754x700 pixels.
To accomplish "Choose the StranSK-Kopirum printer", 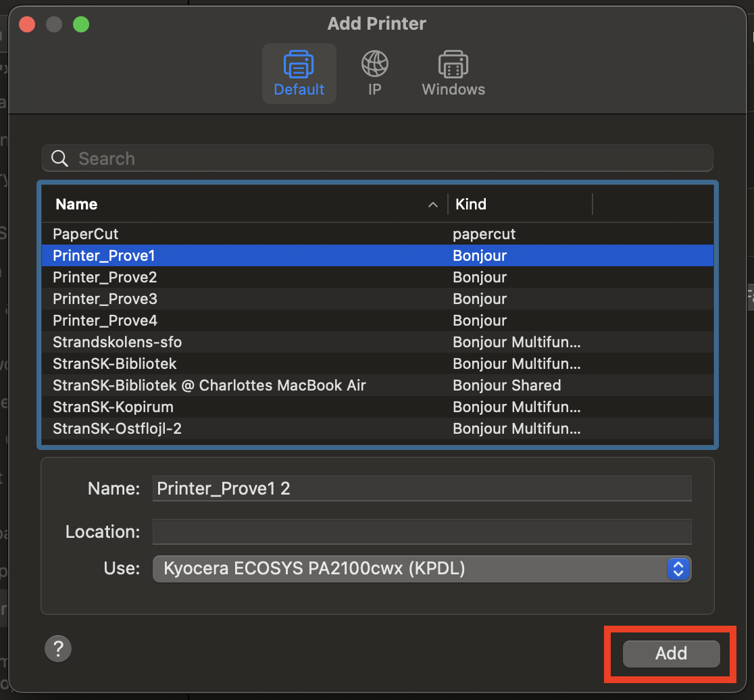I will (113, 407).
